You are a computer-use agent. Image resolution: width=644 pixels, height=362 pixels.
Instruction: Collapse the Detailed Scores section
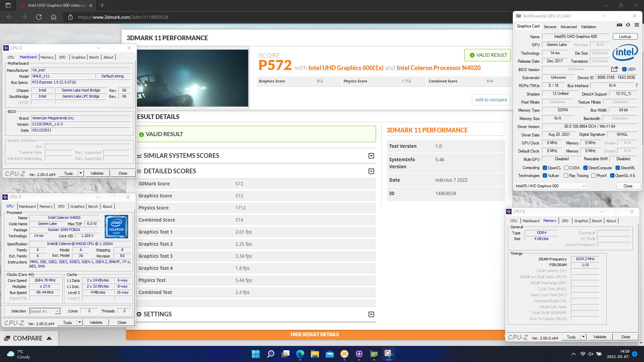point(371,171)
